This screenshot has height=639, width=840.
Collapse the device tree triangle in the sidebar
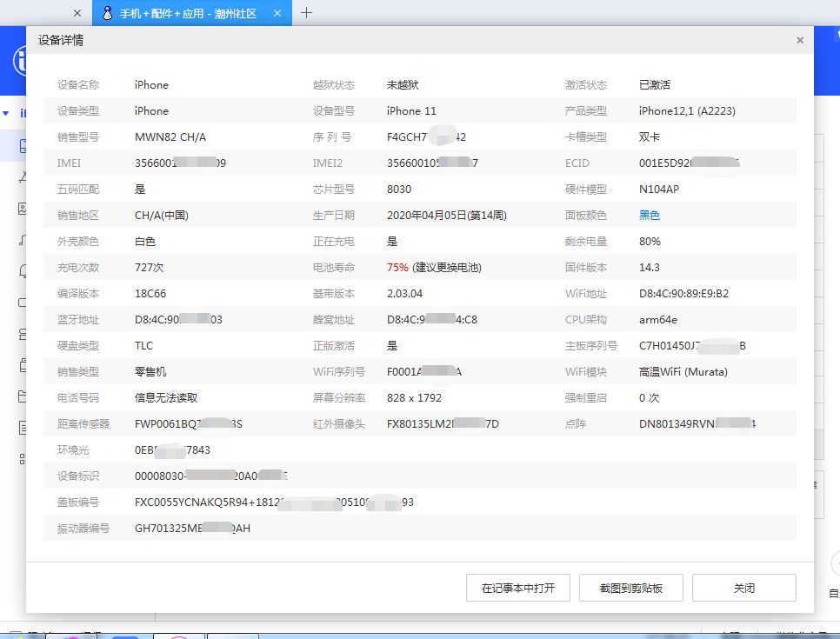pos(6,113)
